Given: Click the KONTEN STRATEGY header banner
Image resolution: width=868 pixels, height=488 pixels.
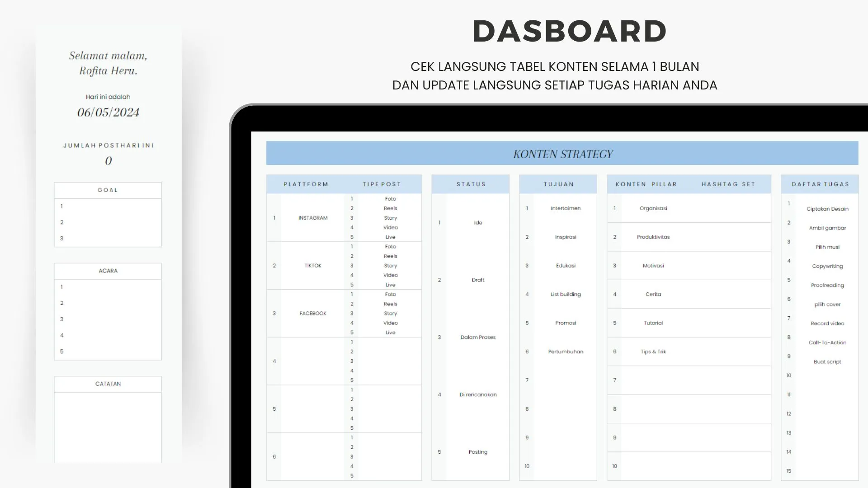Looking at the screenshot, I should [562, 154].
